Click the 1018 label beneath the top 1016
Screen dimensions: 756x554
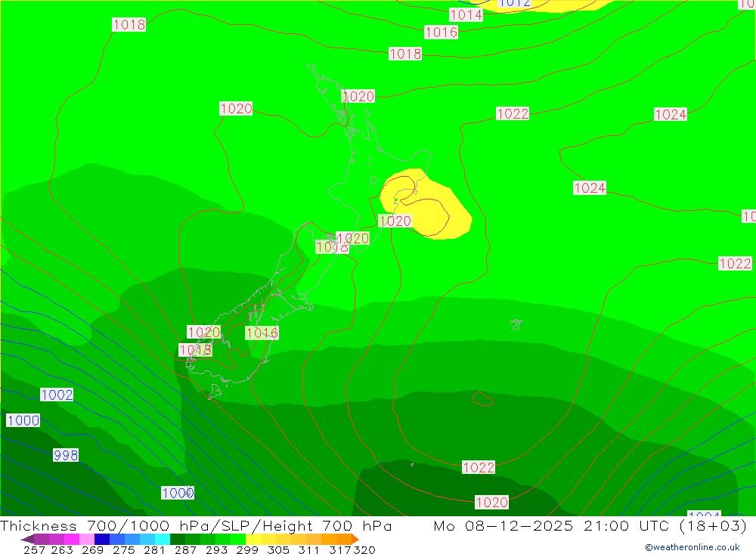pos(405,54)
